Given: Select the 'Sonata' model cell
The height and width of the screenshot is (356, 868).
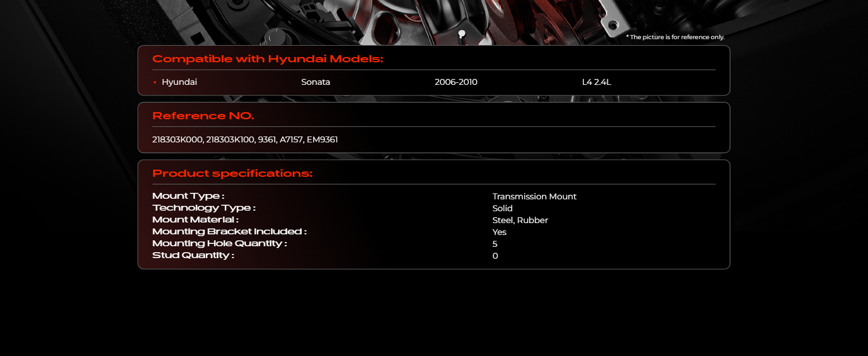Looking at the screenshot, I should (315, 82).
